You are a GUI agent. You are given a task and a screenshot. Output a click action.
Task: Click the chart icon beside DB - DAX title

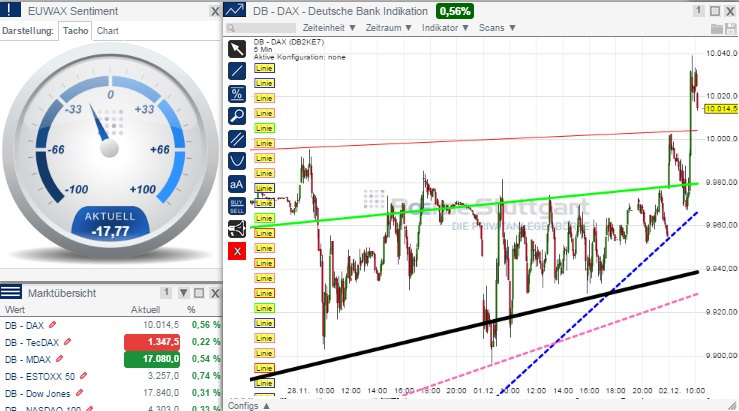click(235, 10)
